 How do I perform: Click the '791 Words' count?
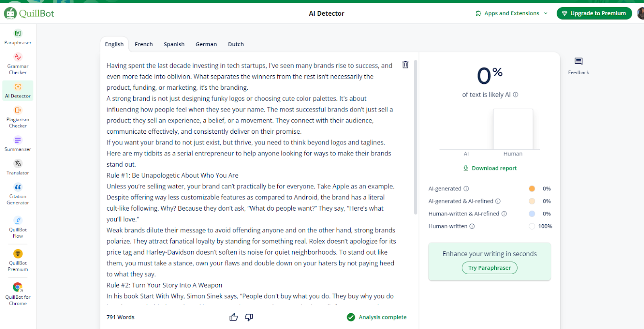[x=120, y=317]
